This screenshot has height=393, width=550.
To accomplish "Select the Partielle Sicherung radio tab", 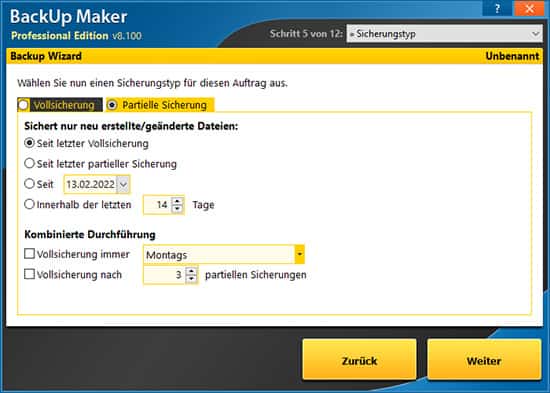I will [x=160, y=105].
